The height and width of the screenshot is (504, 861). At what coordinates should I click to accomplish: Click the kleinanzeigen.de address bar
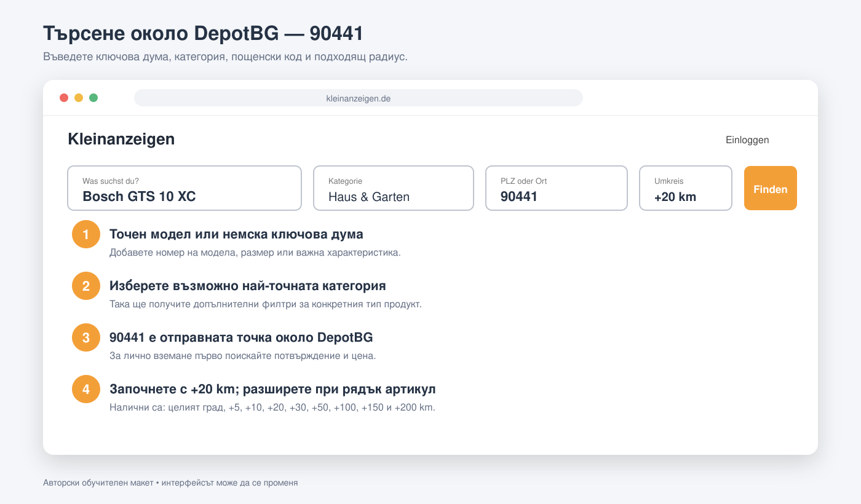coord(359,98)
